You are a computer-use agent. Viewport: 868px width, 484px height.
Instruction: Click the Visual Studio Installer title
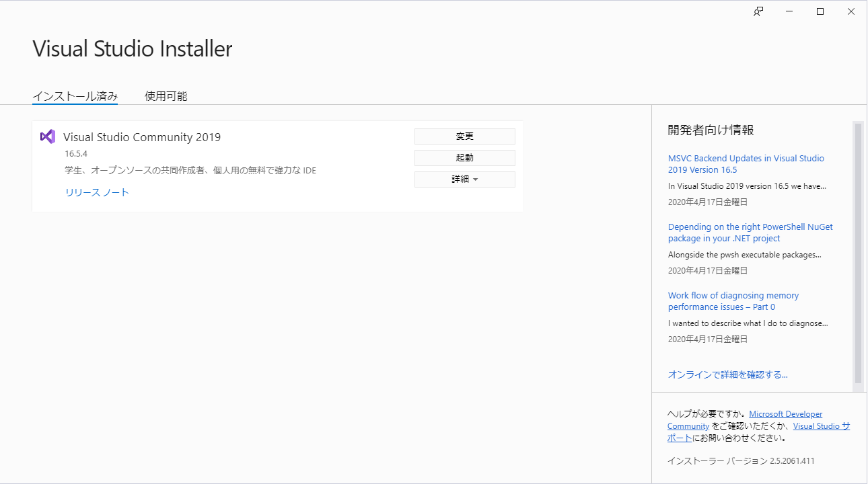point(133,49)
